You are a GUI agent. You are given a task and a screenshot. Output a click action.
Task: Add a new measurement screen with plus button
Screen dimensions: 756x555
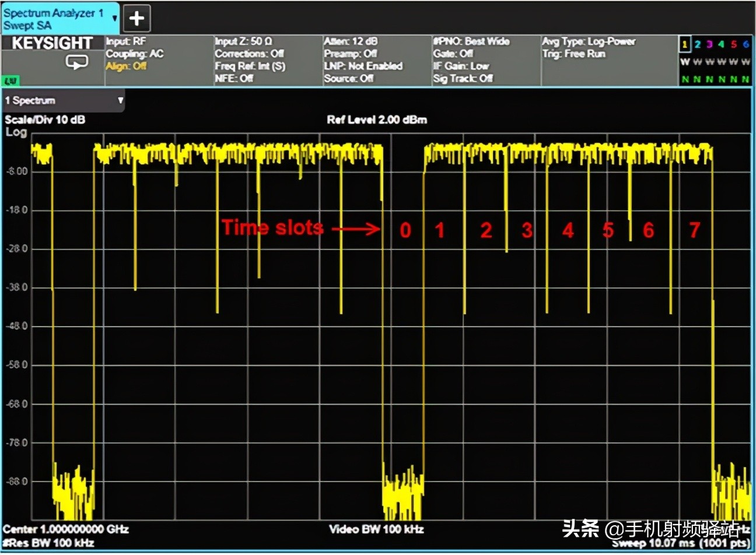[x=136, y=18]
